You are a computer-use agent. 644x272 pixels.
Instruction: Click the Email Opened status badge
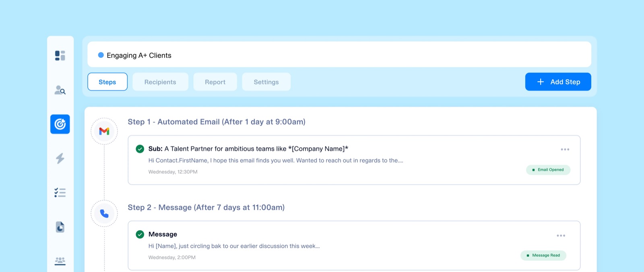pyautogui.click(x=548, y=170)
